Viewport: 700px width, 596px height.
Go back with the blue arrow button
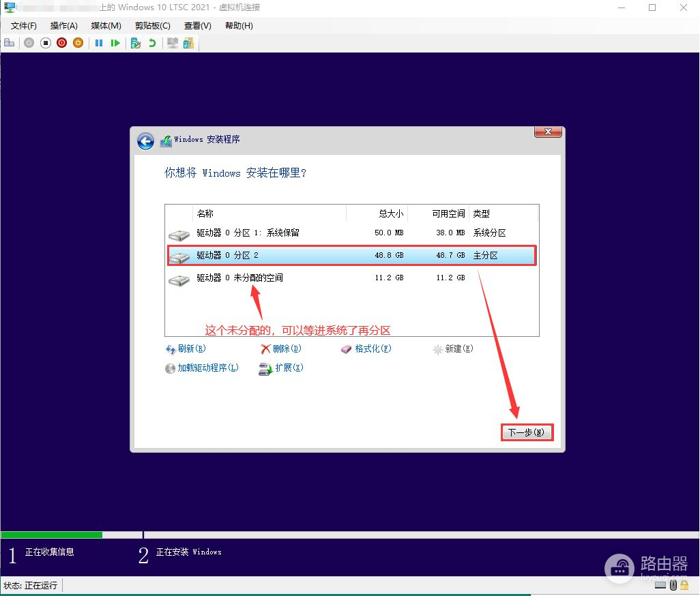coord(145,141)
